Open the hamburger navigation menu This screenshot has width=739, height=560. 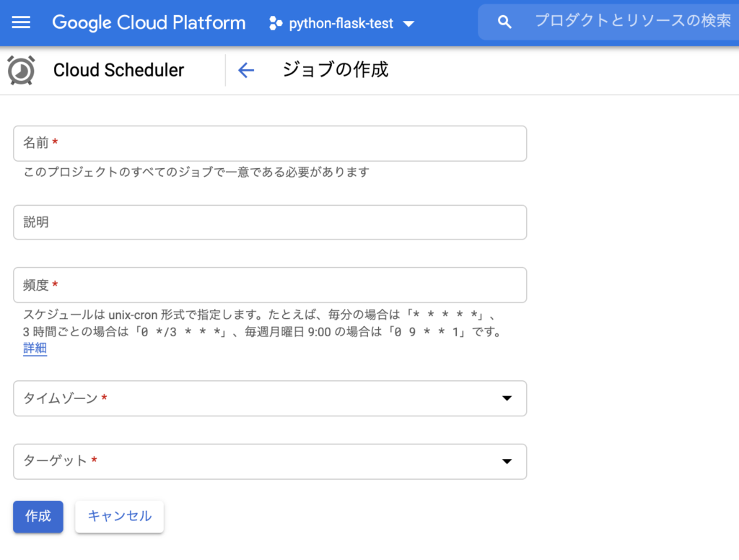21,22
